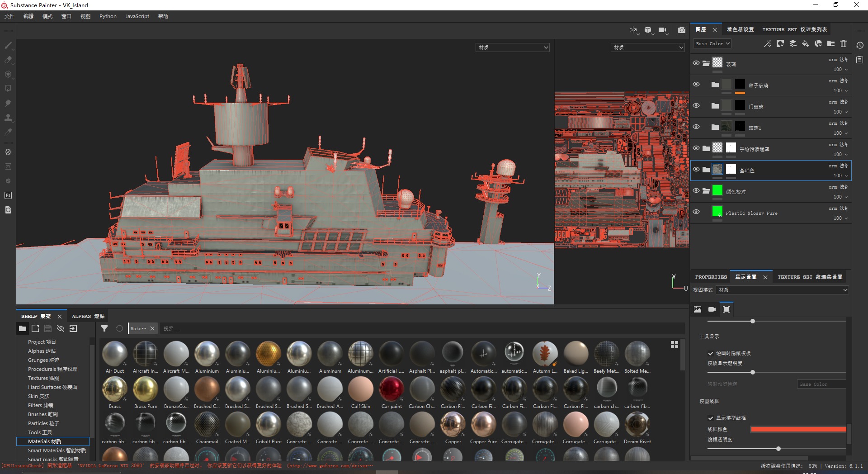Uncheck 显示模型线框 checkbox
Screen dimensions: 868x474
coord(711,418)
